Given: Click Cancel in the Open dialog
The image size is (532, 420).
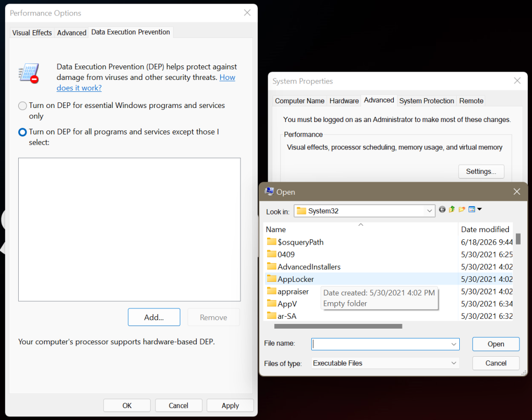Looking at the screenshot, I should coord(496,363).
